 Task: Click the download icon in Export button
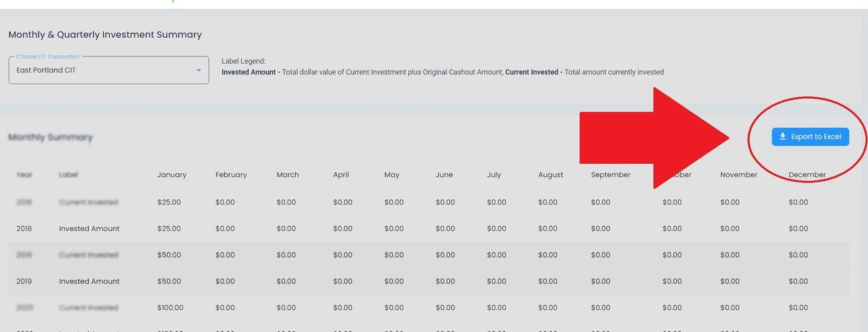(782, 137)
